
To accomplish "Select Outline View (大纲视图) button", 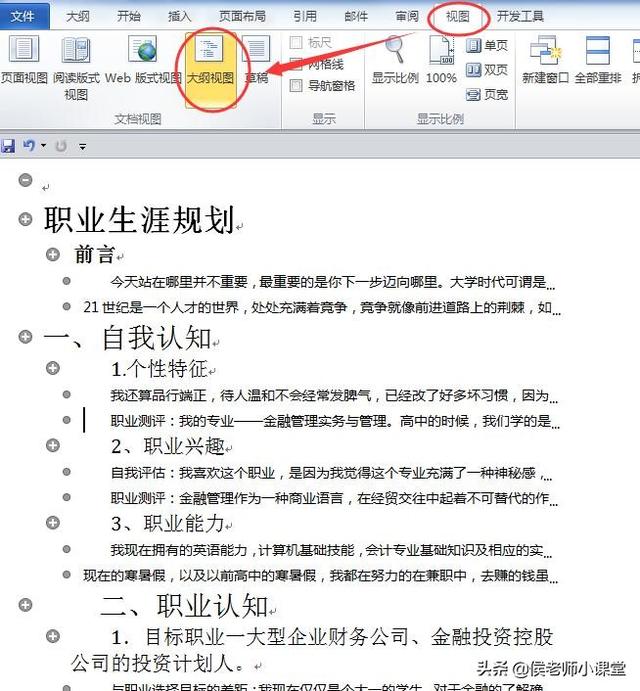I will pos(210,70).
